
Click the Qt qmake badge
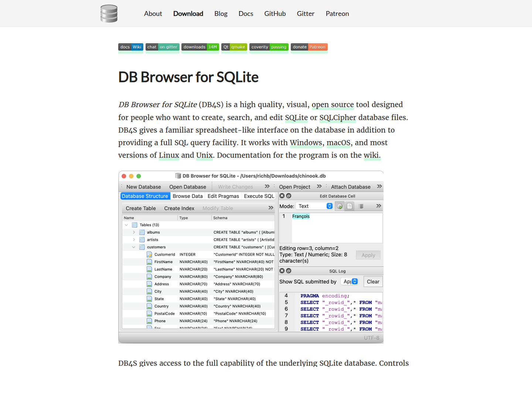coord(234,47)
